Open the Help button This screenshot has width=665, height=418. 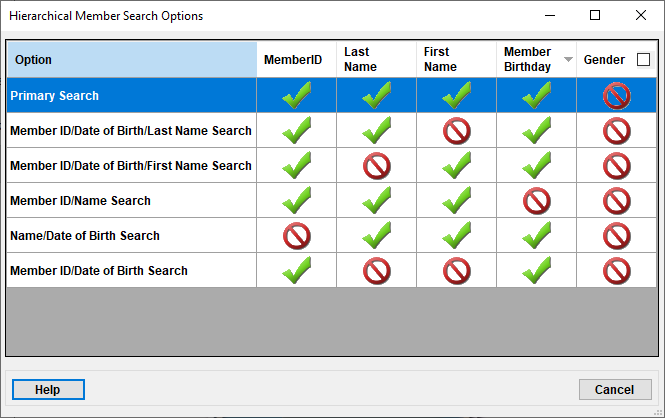pyautogui.click(x=48, y=390)
